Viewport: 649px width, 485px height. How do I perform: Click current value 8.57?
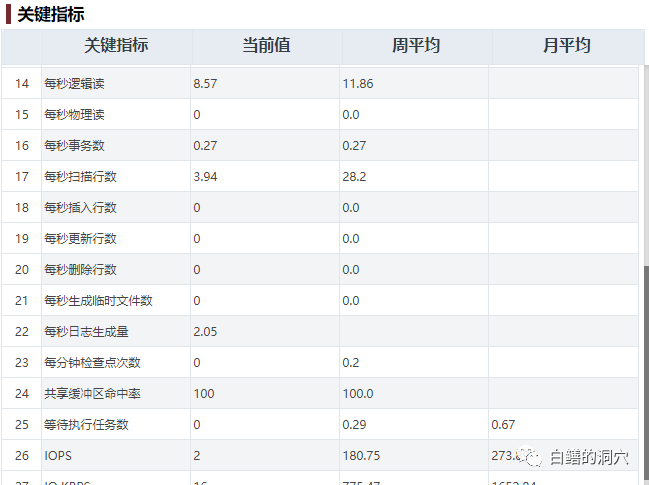click(x=205, y=84)
